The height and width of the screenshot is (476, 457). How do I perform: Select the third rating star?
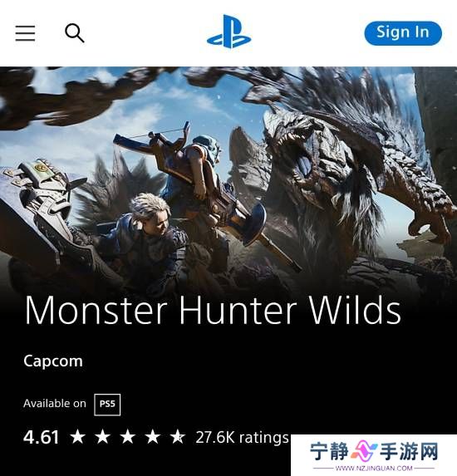pos(127,437)
